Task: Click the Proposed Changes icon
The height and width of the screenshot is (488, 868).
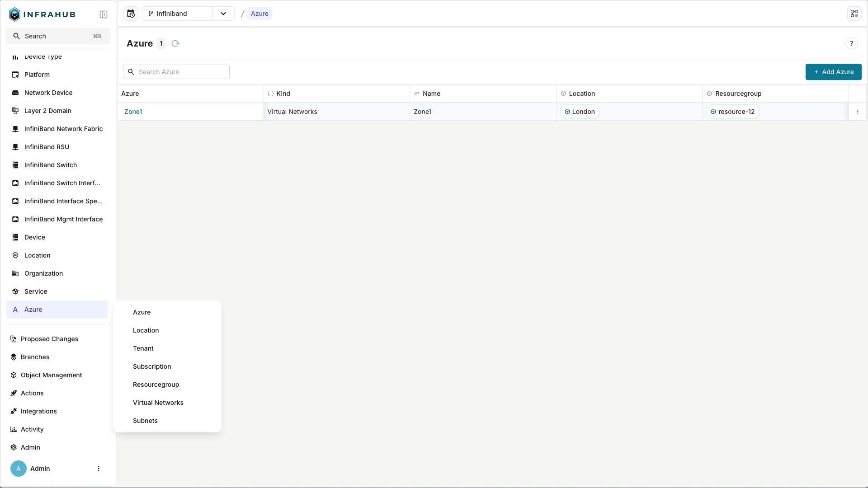Action: 14,339
